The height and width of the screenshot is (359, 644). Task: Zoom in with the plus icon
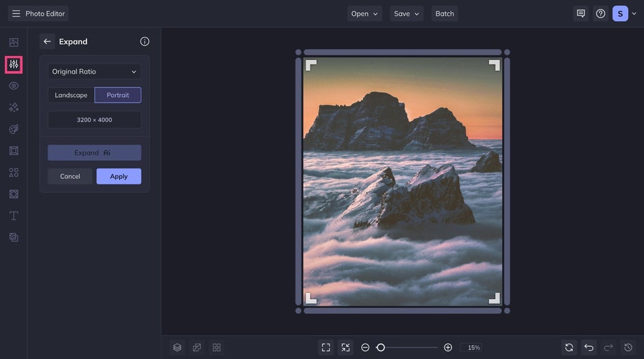pos(448,347)
